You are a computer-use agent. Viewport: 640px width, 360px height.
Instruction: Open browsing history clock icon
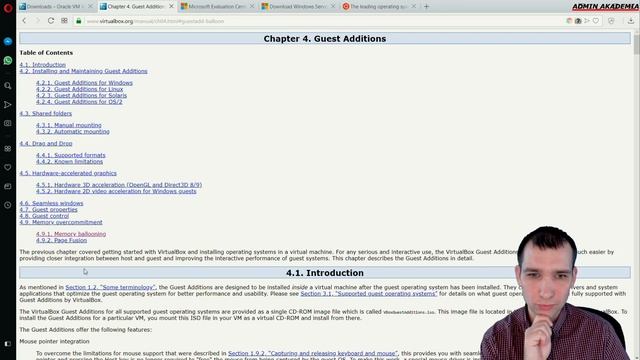pyautogui.click(x=8, y=205)
